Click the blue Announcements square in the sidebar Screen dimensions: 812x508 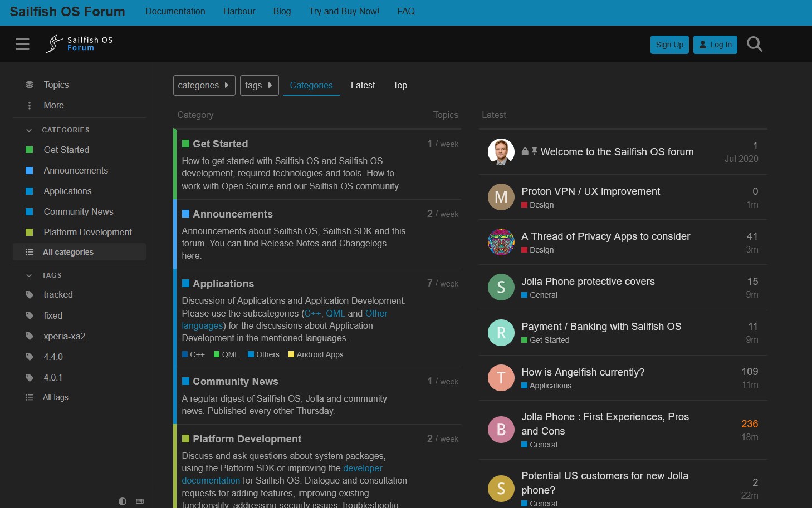pos(30,170)
